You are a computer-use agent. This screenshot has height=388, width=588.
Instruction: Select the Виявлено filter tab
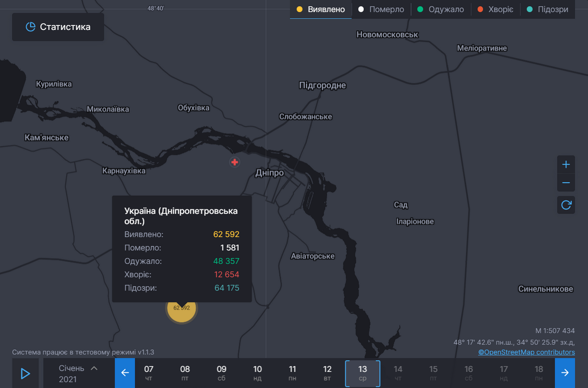321,9
